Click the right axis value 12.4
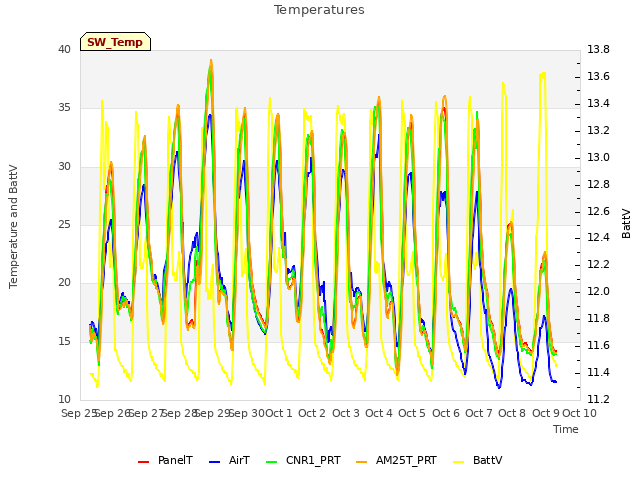This screenshot has width=640, height=480. coord(598,238)
